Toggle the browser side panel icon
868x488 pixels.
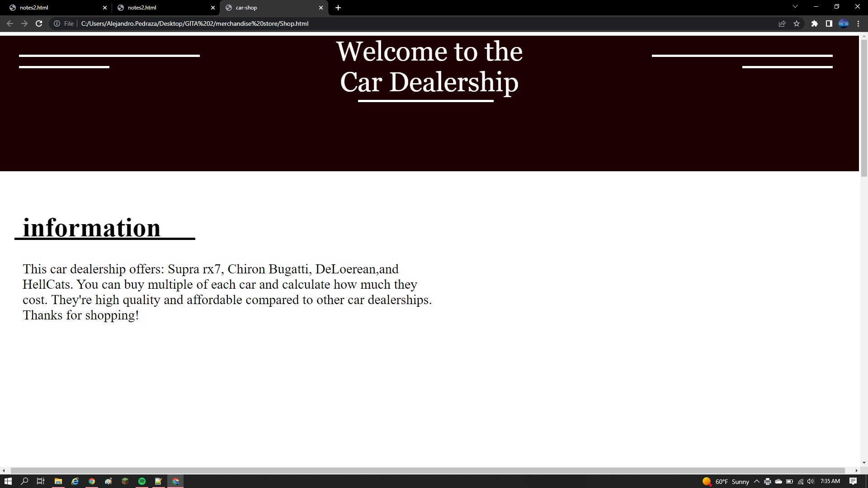pyautogui.click(x=829, y=23)
